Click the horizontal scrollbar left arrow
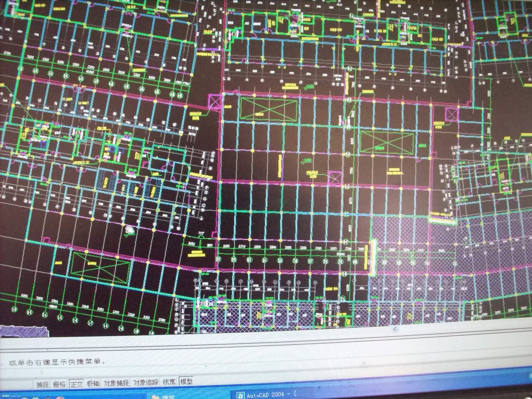 click(395, 329)
